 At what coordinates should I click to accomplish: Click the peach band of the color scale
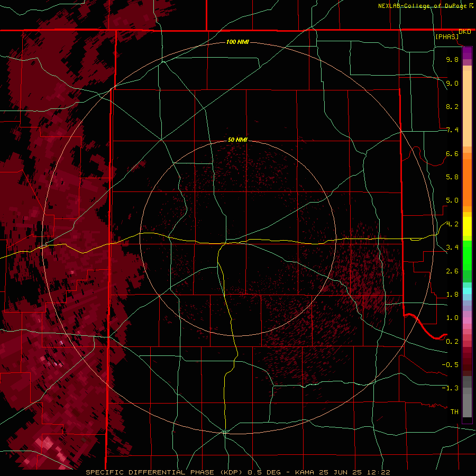pyautogui.click(x=467, y=106)
